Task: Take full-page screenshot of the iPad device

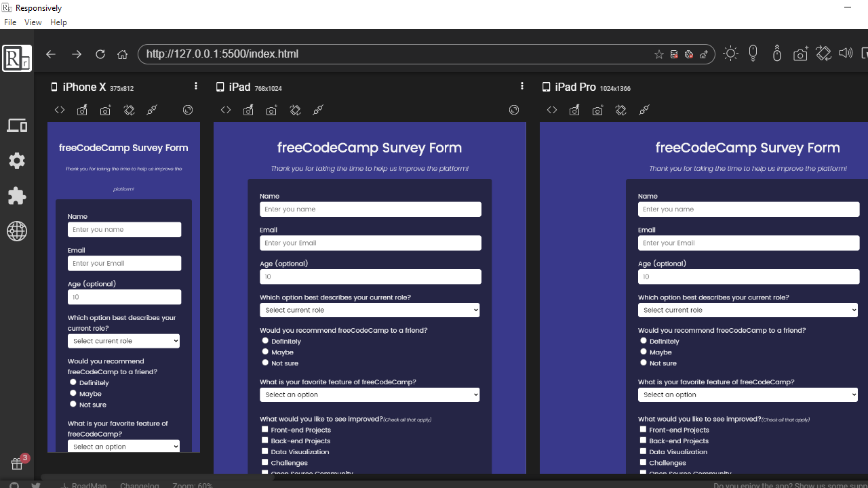Action: (x=271, y=110)
